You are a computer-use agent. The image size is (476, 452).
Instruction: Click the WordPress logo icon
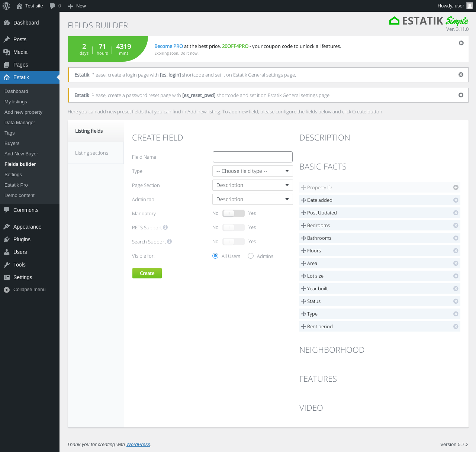pyautogui.click(x=6, y=6)
